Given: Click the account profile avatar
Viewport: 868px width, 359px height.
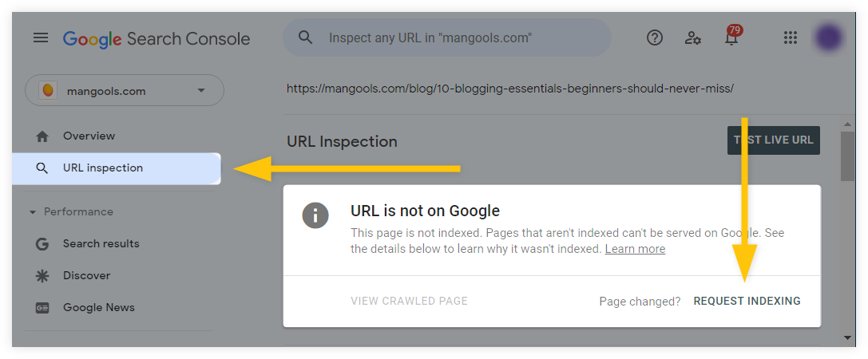Looking at the screenshot, I should pyautogui.click(x=829, y=38).
